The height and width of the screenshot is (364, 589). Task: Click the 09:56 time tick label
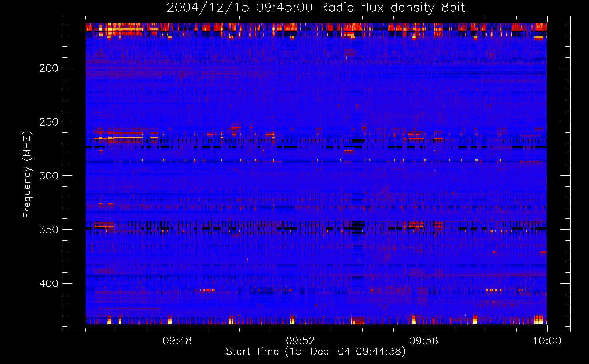coord(424,341)
